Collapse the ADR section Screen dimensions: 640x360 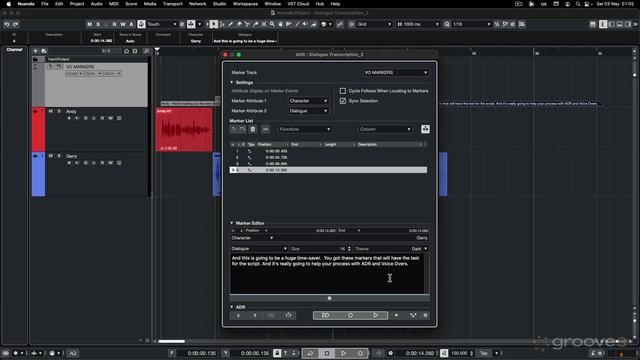click(x=232, y=307)
